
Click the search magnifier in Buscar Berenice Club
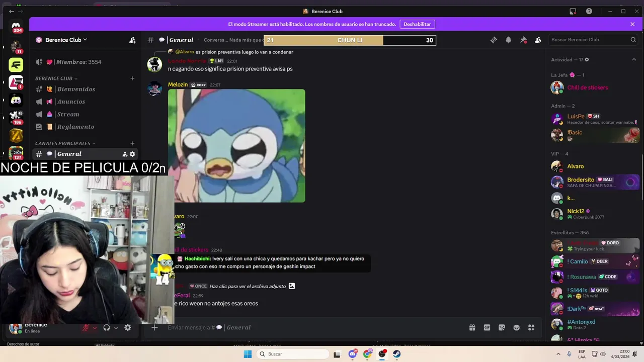(633, 40)
